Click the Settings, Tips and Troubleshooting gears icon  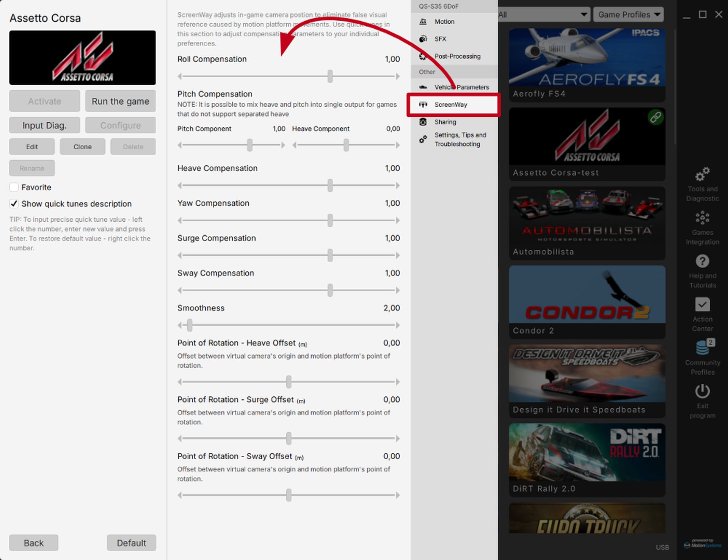(423, 139)
